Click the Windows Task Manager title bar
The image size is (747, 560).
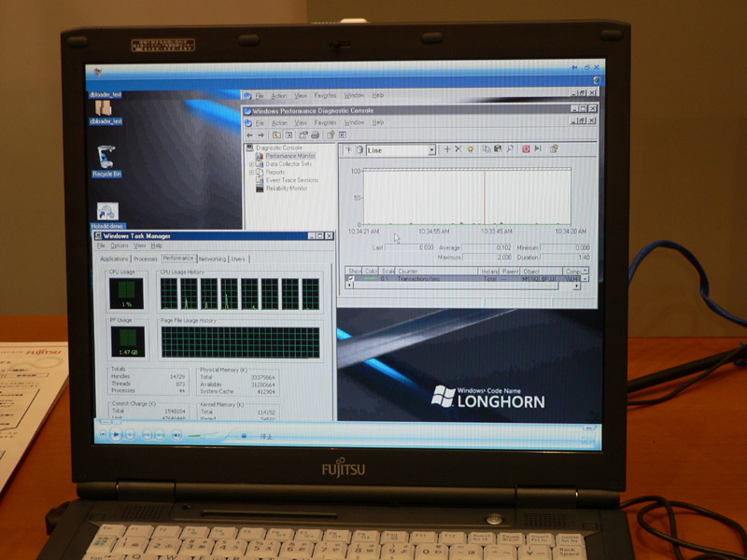click(214, 236)
